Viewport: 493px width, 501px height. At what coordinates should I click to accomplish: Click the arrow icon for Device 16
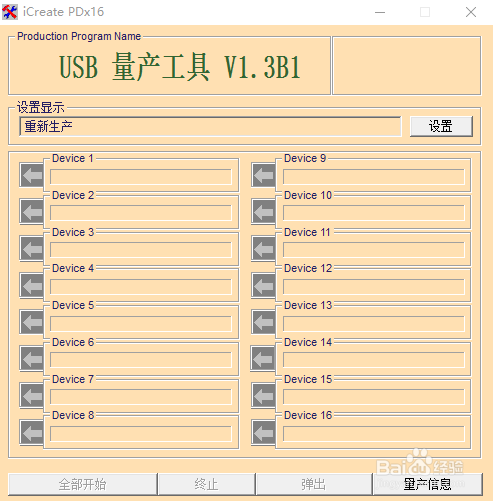[x=263, y=432]
